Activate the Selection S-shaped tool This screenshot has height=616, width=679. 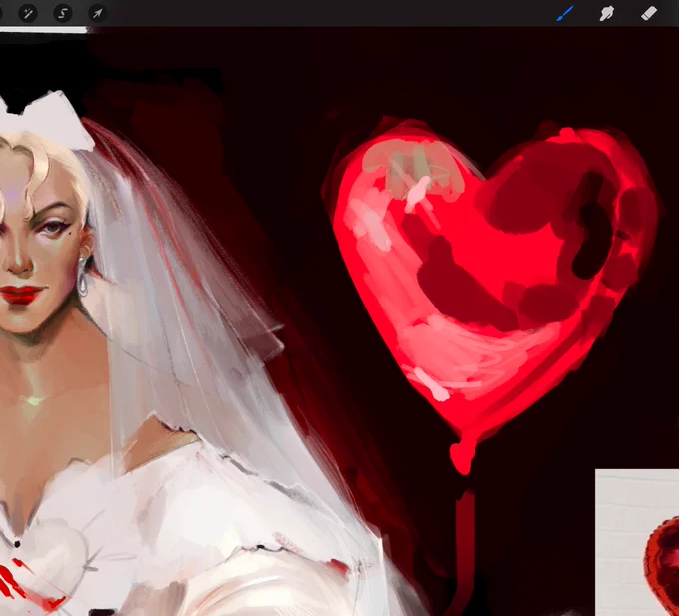[62, 13]
